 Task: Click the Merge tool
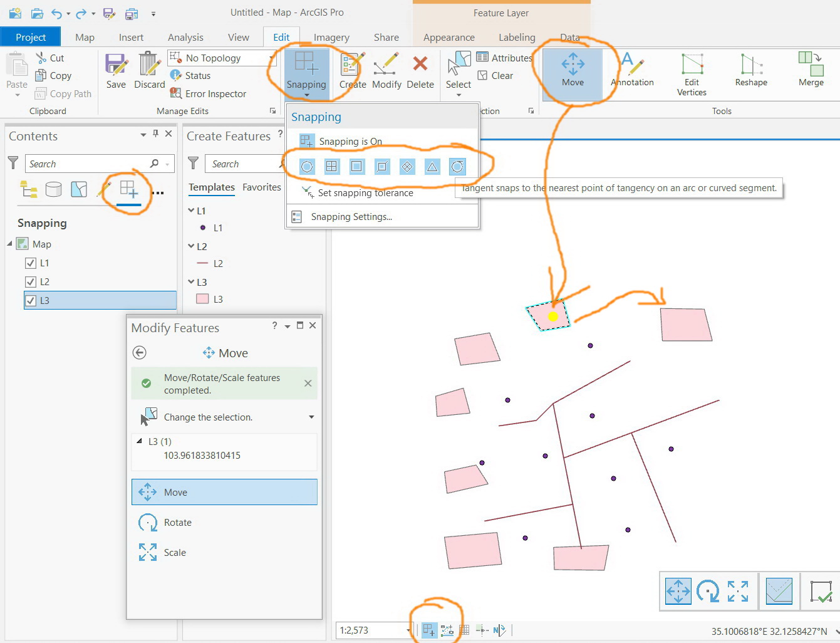pos(811,70)
